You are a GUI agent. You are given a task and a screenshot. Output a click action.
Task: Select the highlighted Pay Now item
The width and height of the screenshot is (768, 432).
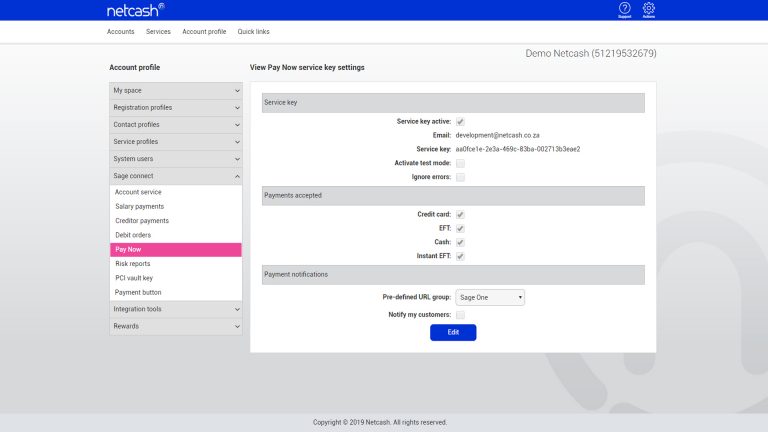pos(176,250)
